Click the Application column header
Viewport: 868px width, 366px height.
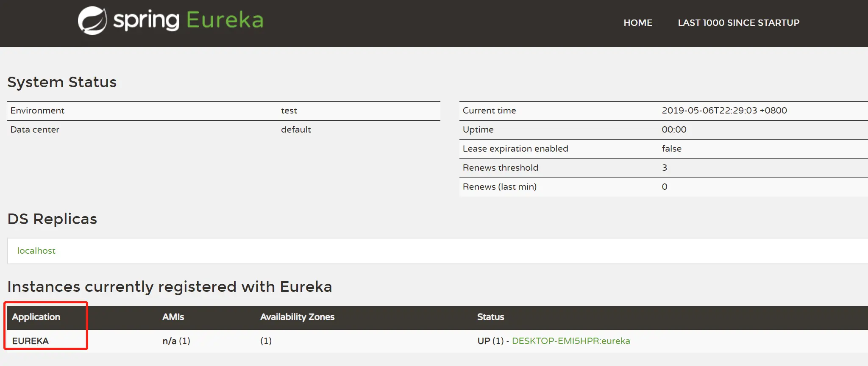[x=36, y=317]
